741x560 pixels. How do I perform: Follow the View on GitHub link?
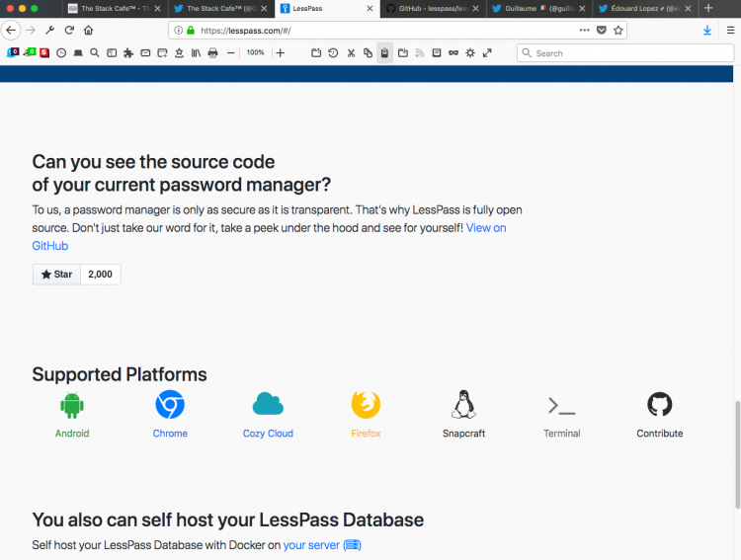269,237
